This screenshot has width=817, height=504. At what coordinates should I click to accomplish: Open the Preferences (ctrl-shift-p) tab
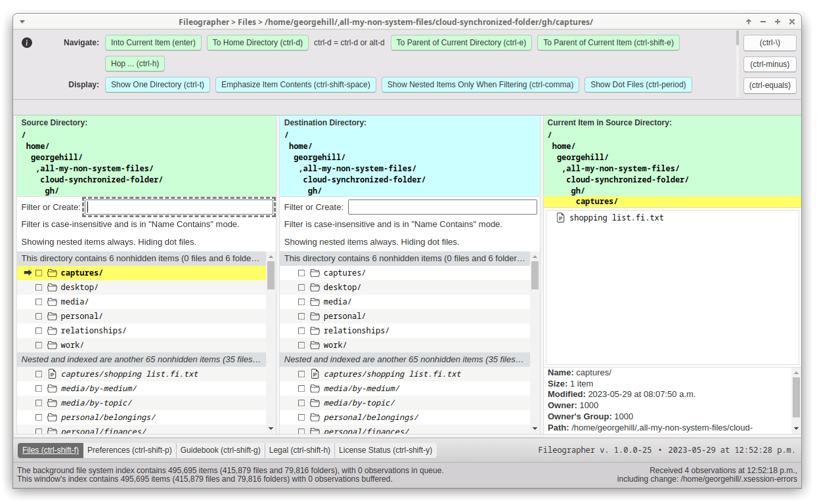coord(129,450)
